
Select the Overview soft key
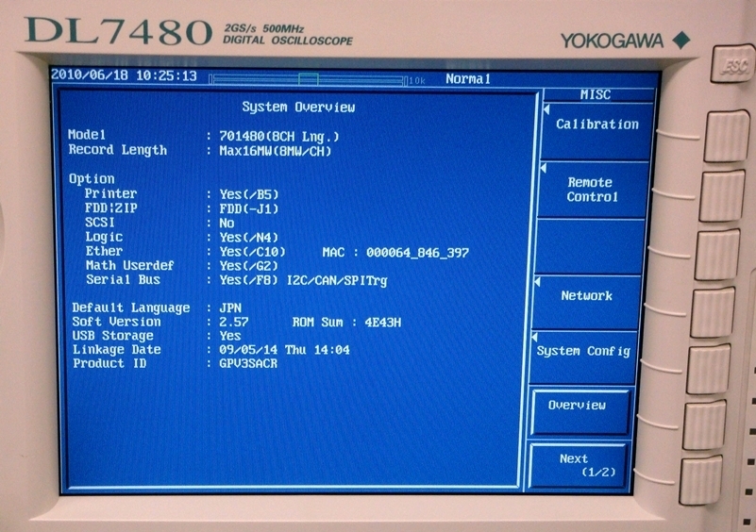[x=580, y=412]
